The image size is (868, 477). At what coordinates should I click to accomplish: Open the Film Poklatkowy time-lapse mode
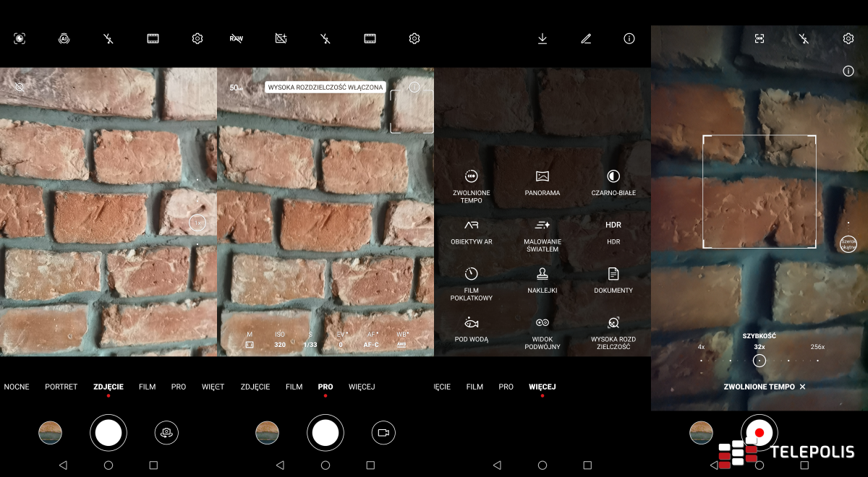(x=471, y=281)
